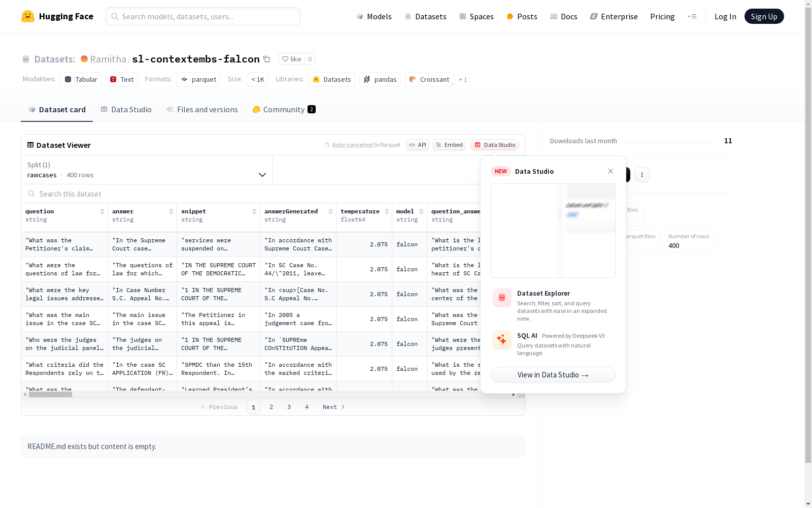Select the < 1K size tag
Image resolution: width=812 pixels, height=508 pixels.
(x=258, y=79)
